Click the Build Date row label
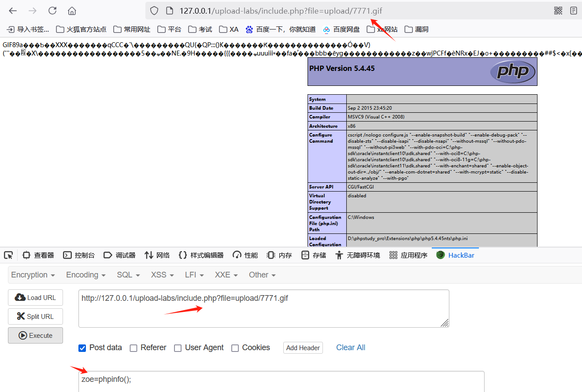 coord(321,108)
